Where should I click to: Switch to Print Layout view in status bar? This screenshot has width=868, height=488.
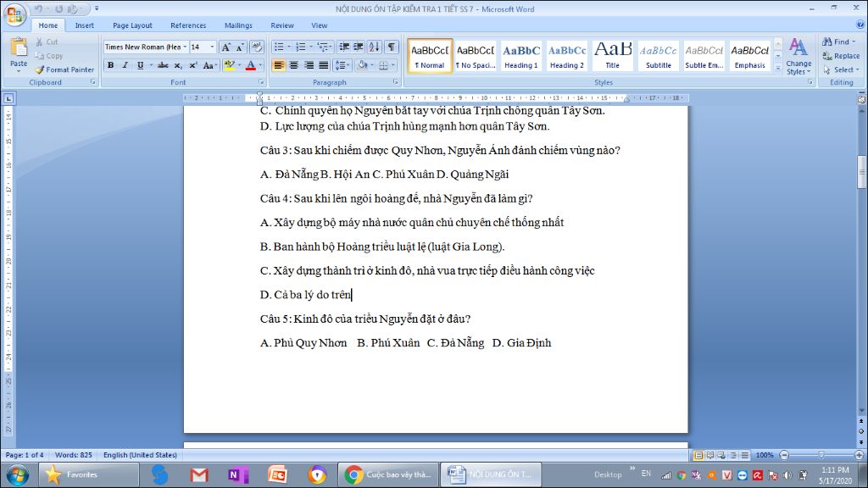[x=698, y=455]
